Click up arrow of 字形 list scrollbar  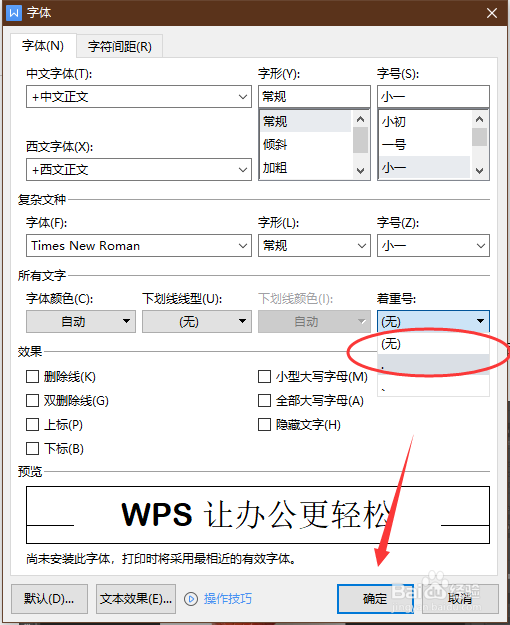click(360, 119)
